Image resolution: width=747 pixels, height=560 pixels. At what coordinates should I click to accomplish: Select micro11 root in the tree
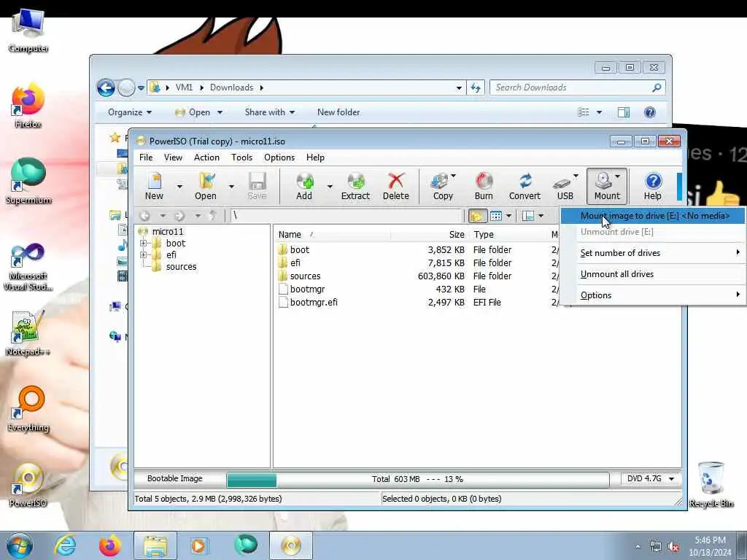167,231
